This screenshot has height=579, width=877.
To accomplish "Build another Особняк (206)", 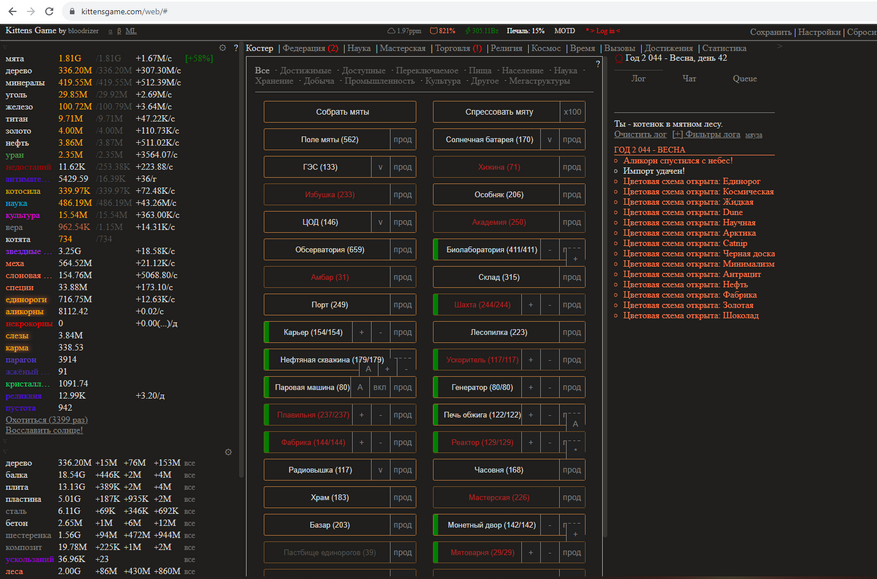I will tap(497, 195).
